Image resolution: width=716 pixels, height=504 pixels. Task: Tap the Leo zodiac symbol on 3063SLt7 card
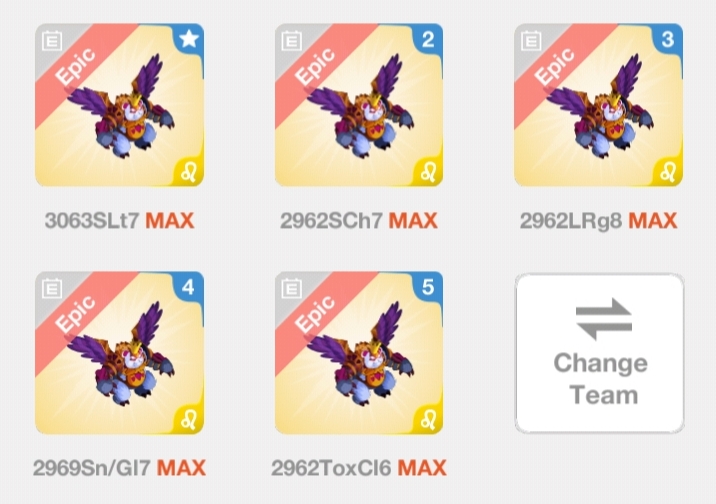pos(188,172)
